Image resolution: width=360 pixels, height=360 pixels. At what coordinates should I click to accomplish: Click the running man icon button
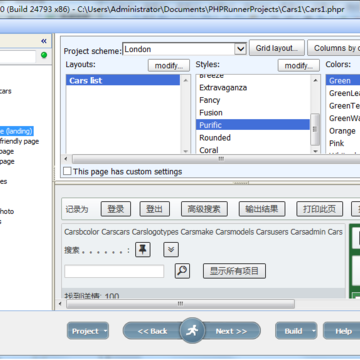click(x=192, y=331)
